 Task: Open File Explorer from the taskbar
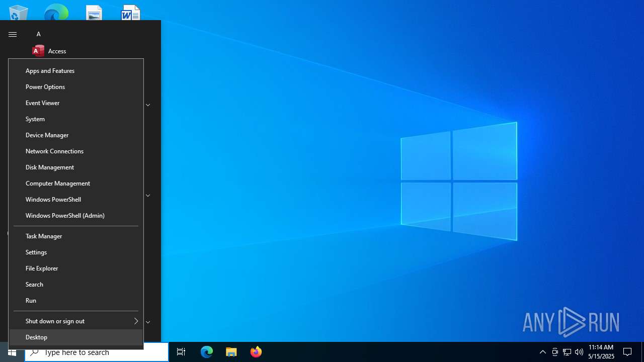click(231, 352)
